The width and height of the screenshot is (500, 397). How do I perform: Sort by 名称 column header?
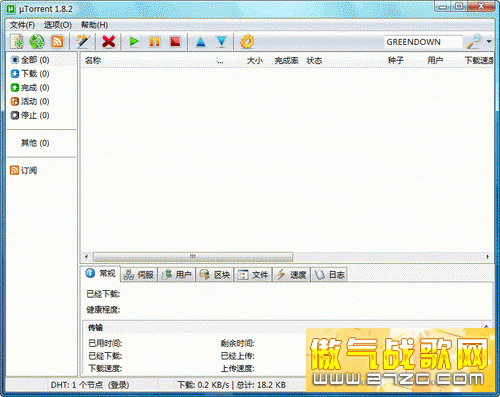93,61
